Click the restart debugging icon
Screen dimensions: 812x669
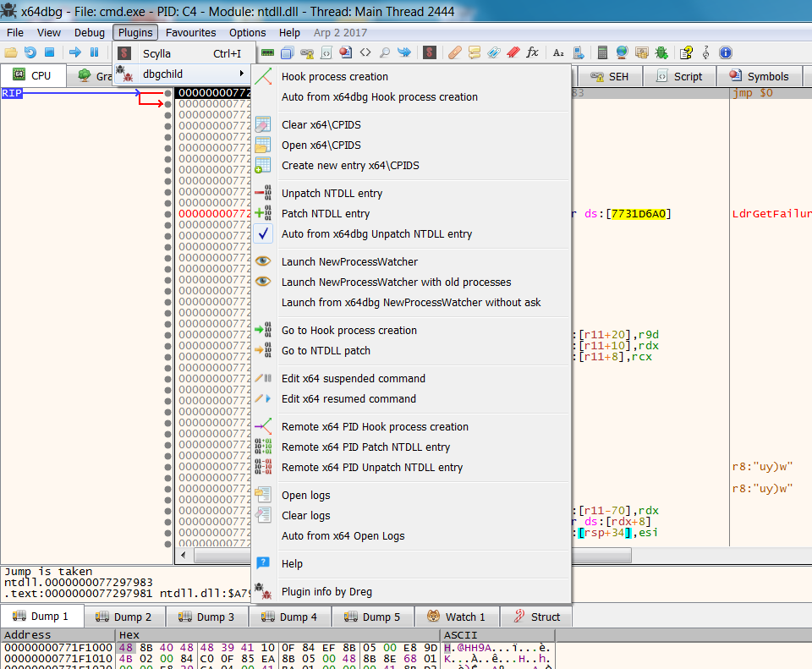pyautogui.click(x=30, y=52)
